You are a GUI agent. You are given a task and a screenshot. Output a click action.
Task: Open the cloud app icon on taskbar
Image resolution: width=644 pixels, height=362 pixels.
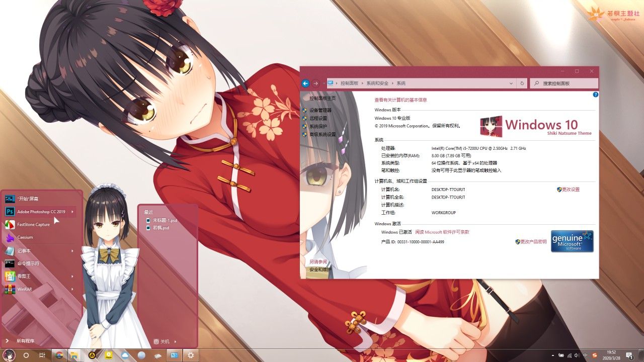coord(125,355)
